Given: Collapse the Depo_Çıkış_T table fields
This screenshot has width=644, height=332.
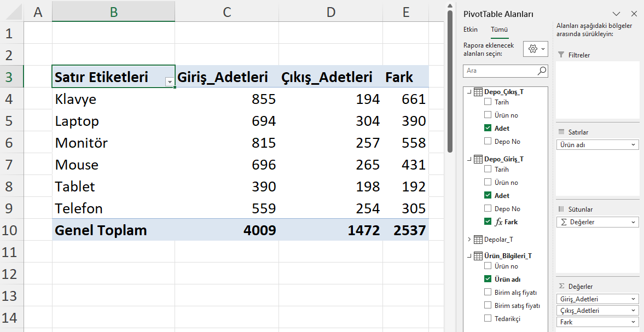Looking at the screenshot, I should tap(469, 92).
